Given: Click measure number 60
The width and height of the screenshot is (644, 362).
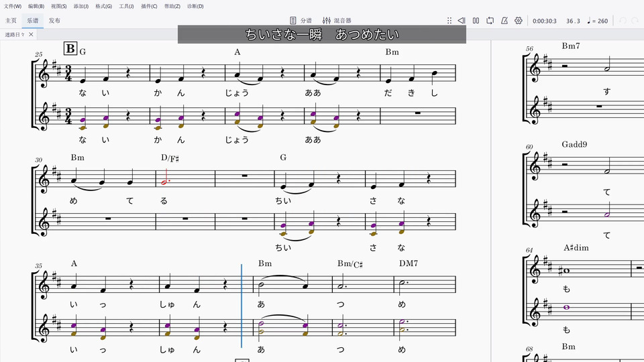Looking at the screenshot, I should click(529, 147).
